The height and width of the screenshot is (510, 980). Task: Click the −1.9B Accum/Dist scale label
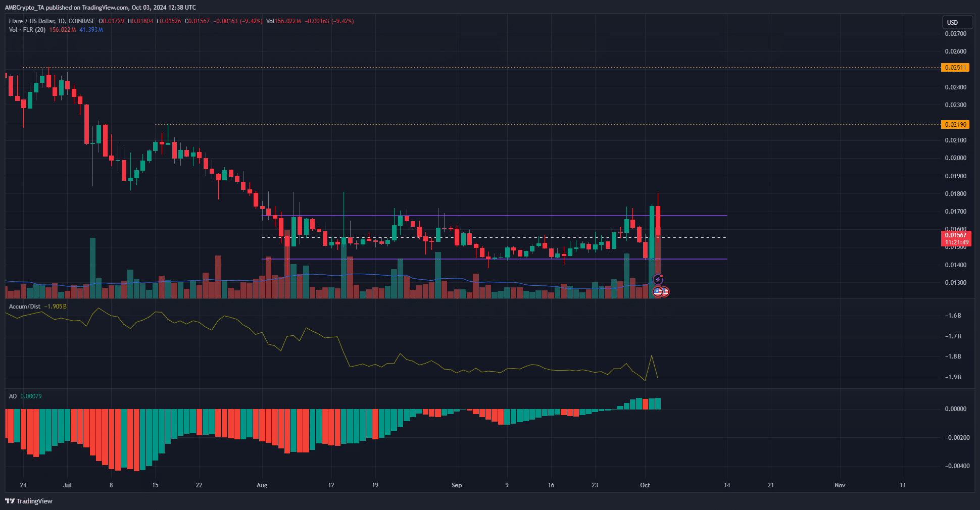pyautogui.click(x=953, y=377)
